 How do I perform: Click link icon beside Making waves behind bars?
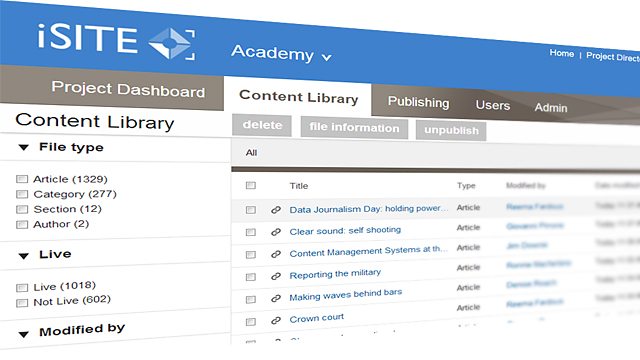(x=276, y=298)
